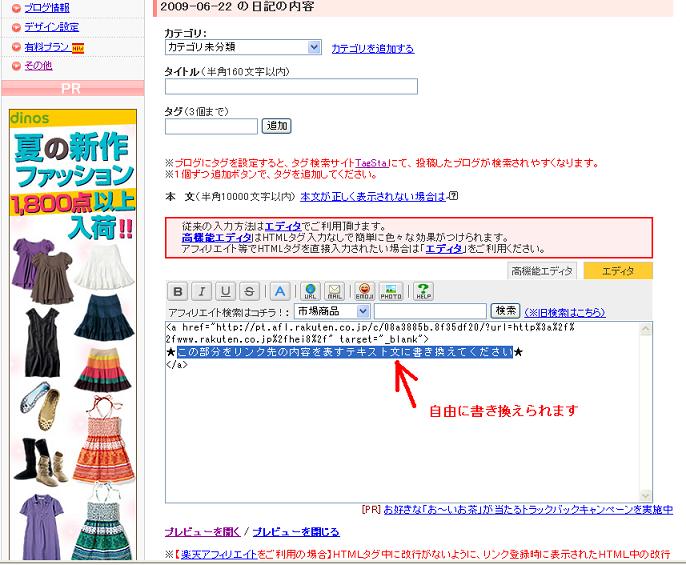Focus the タグ input field
This screenshot has height=565, width=686.
[211, 126]
